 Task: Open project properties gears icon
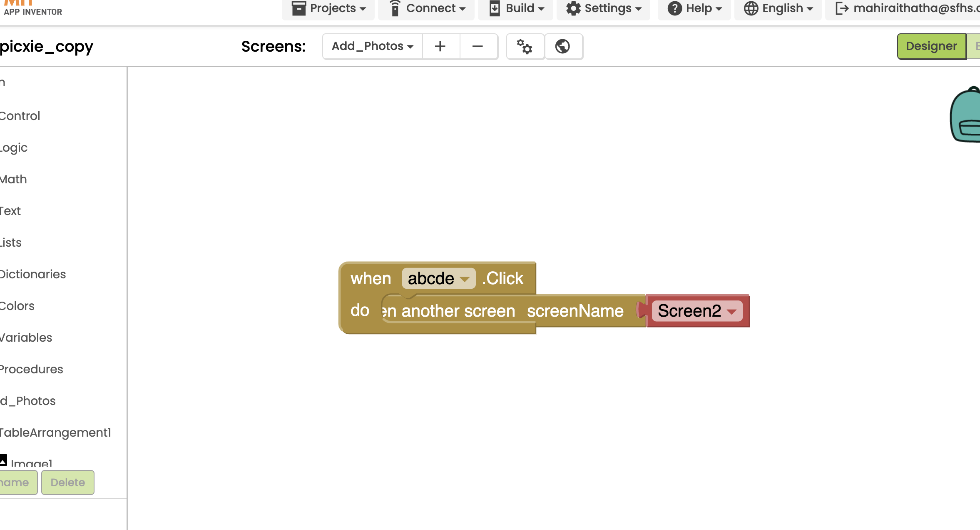pyautogui.click(x=525, y=46)
